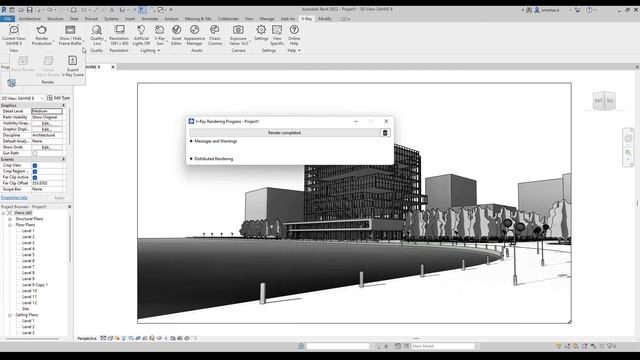Collapse the Extents properties group
This screenshot has width=640, height=360.
[63, 159]
